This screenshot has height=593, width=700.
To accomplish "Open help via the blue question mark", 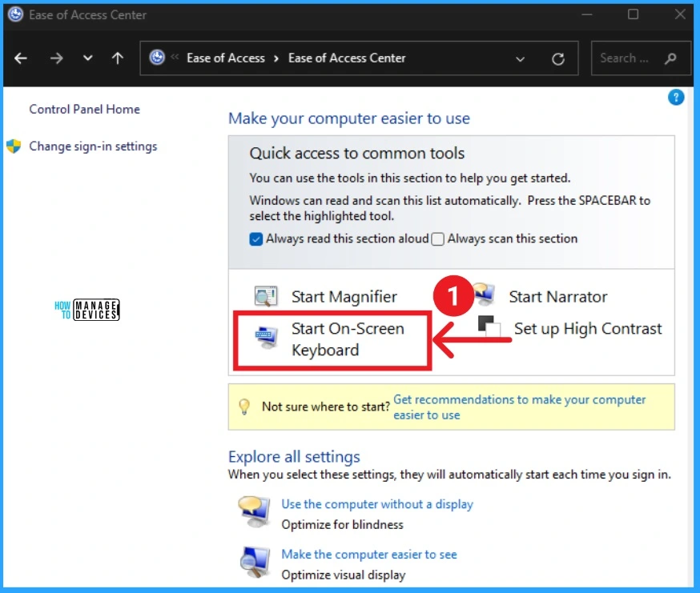I will (x=676, y=98).
